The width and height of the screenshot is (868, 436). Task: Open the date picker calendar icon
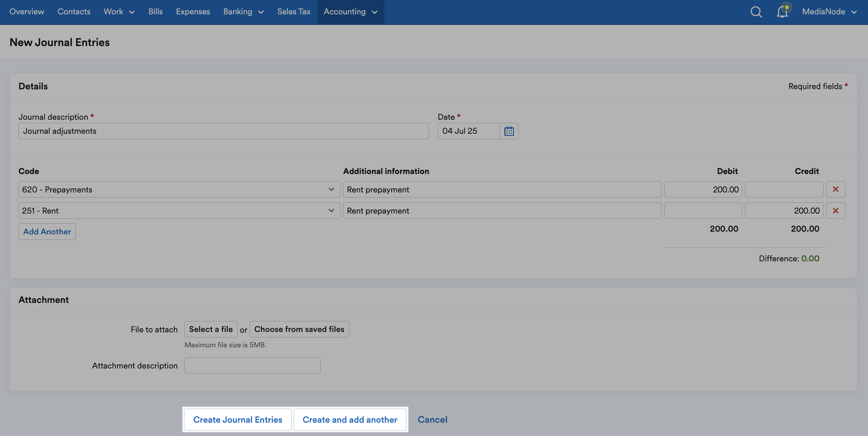(509, 131)
